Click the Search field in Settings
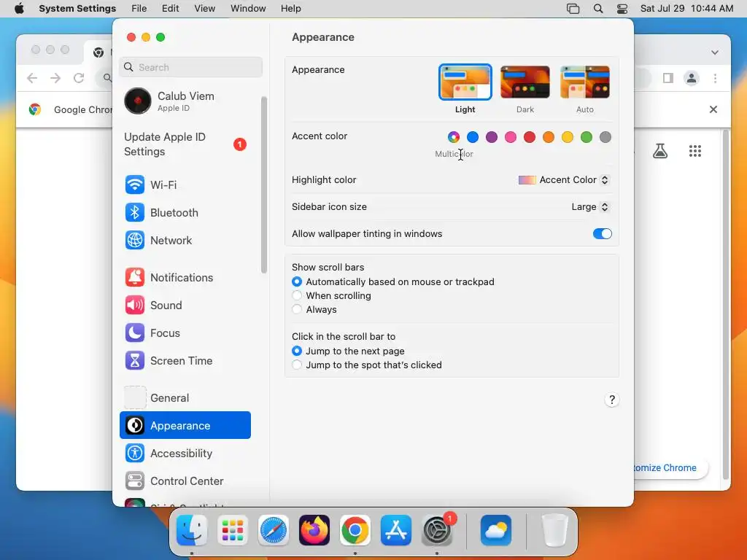The image size is (747, 560). click(x=190, y=67)
